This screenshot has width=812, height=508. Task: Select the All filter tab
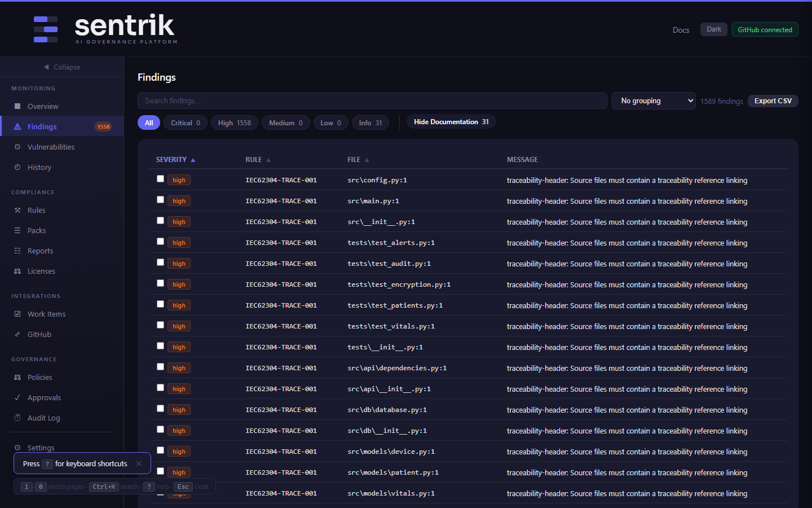149,122
